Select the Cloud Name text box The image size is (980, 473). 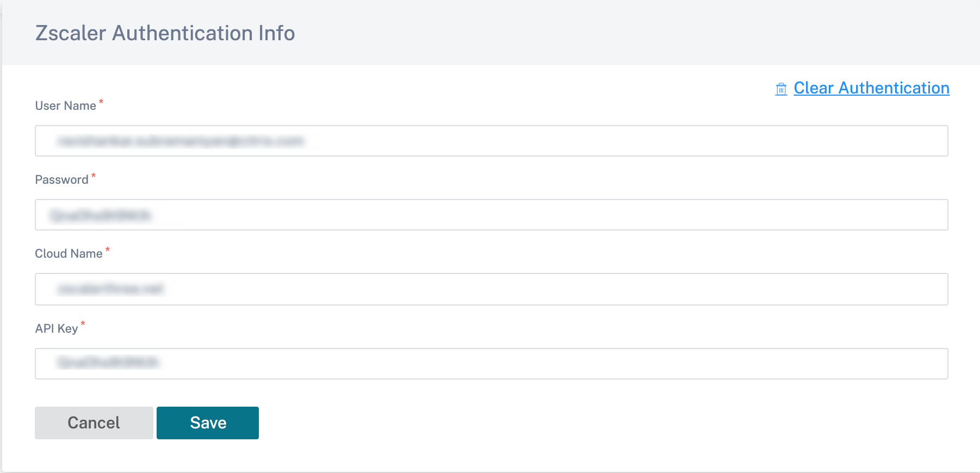click(x=491, y=289)
